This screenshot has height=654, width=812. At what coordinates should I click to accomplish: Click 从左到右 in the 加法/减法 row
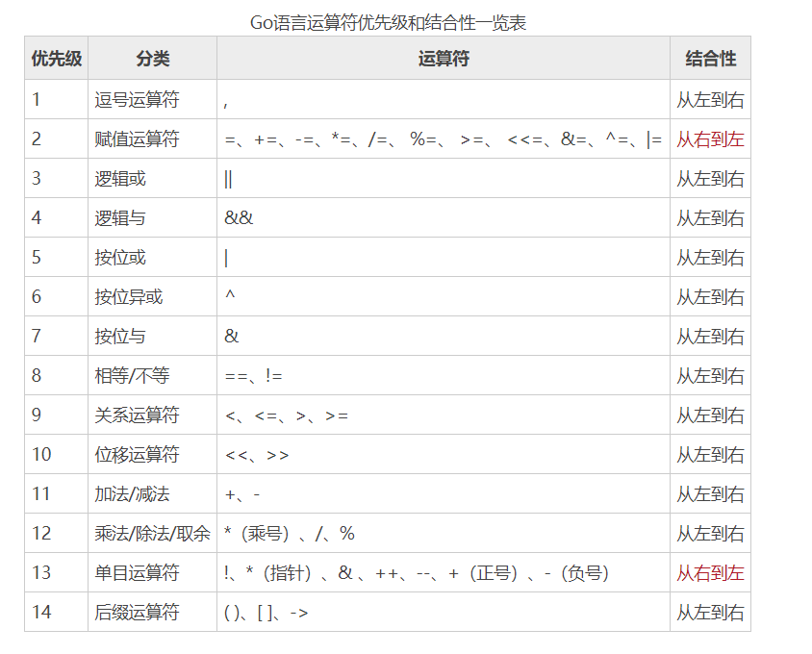(710, 494)
